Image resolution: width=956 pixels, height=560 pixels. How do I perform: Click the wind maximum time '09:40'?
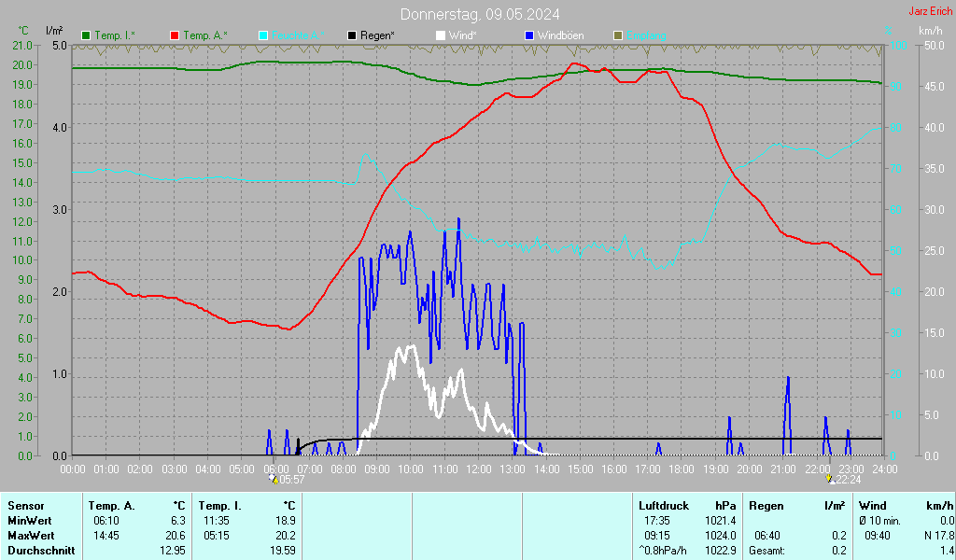click(878, 536)
